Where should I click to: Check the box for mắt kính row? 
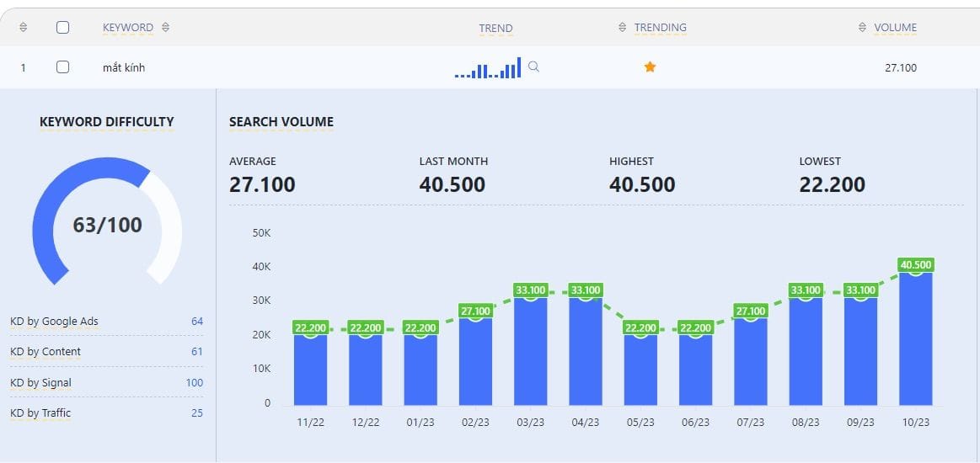62,67
